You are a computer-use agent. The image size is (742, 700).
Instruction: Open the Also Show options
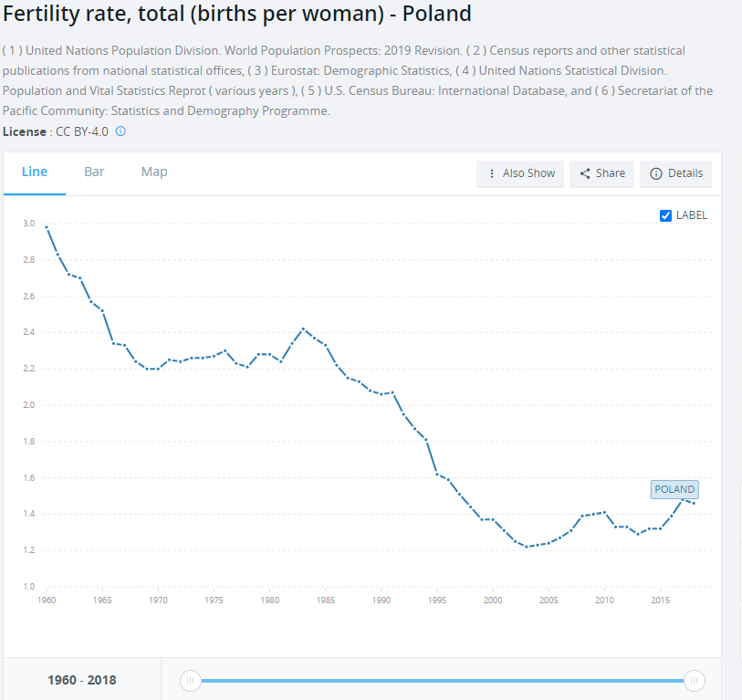(x=520, y=173)
